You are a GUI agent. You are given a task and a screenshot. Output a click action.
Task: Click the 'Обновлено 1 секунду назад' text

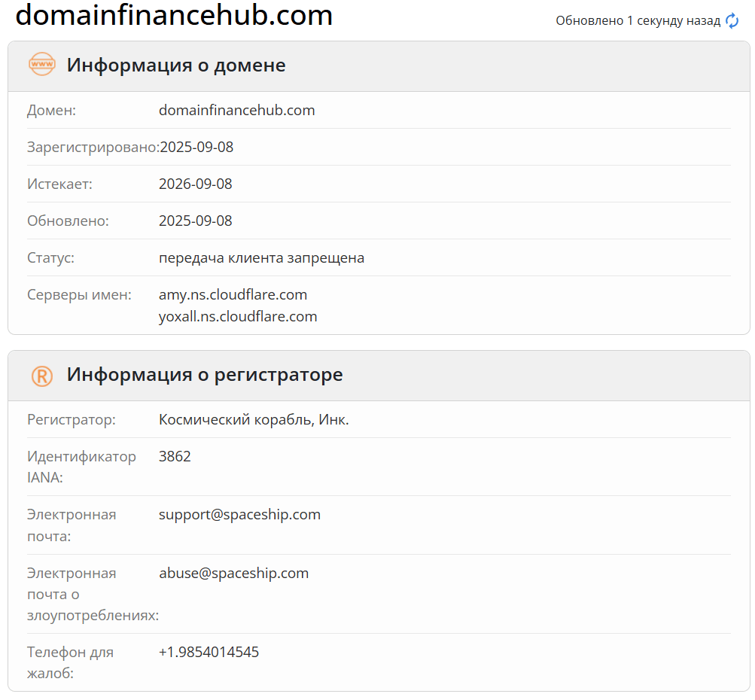[638, 21]
